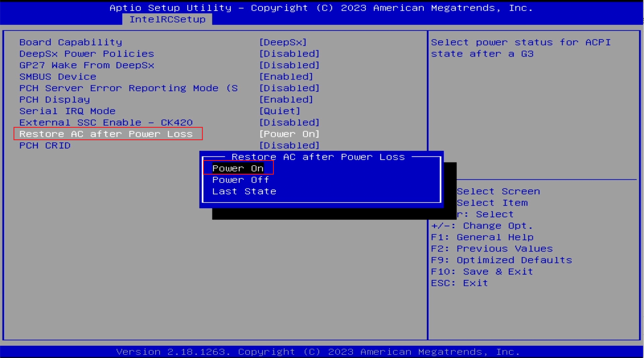The width and height of the screenshot is (644, 358).
Task: Open the [Power On] value field
Action: click(x=289, y=134)
